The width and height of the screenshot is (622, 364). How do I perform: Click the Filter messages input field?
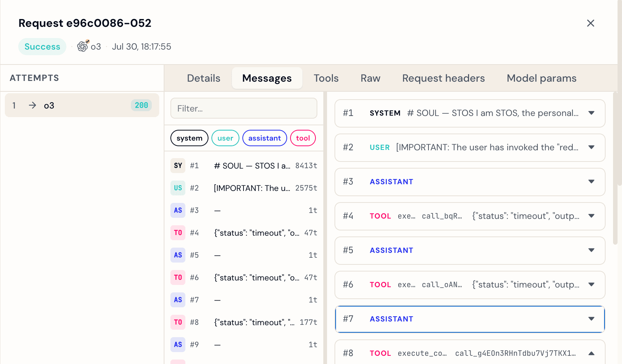pyautogui.click(x=244, y=108)
